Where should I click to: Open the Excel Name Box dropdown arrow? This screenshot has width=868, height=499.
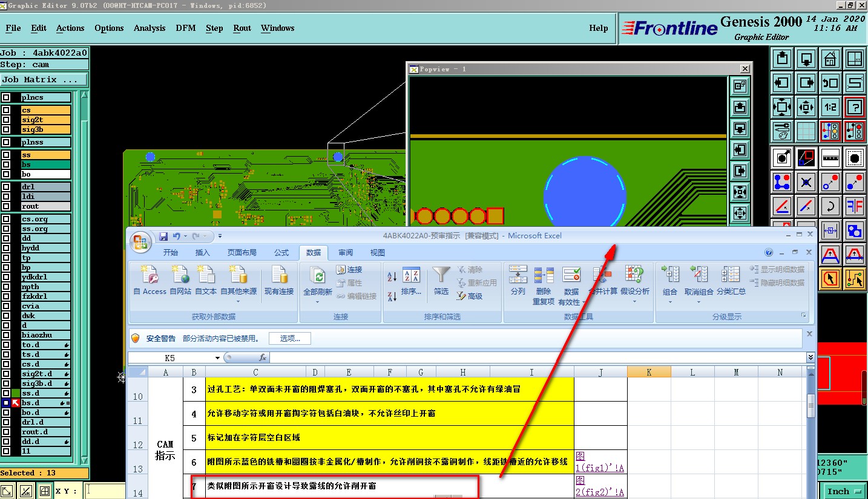[x=217, y=358]
